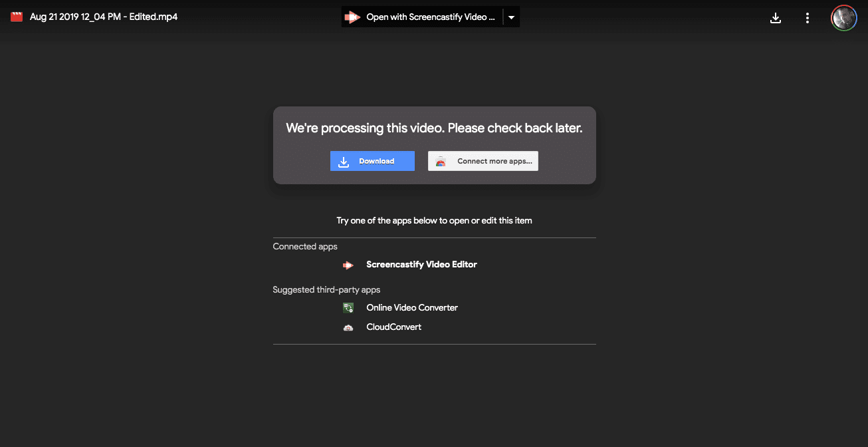Click the 'Try one of the apps below' text
Screen dimensions: 868x447
coord(434,220)
